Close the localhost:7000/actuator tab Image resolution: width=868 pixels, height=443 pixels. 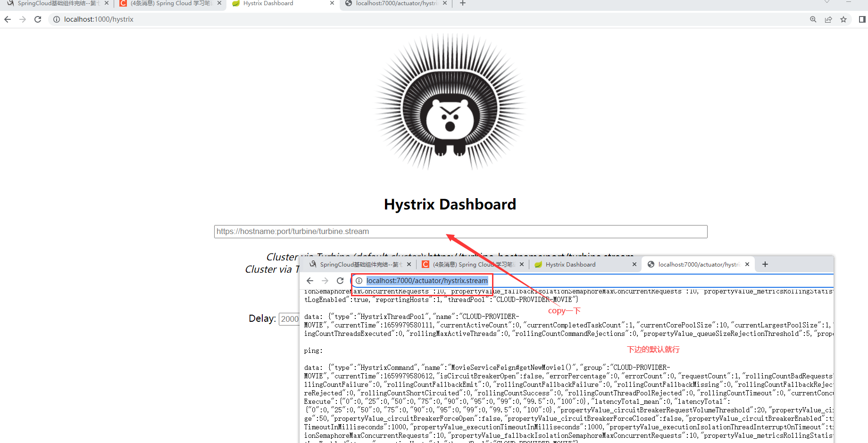(444, 3)
